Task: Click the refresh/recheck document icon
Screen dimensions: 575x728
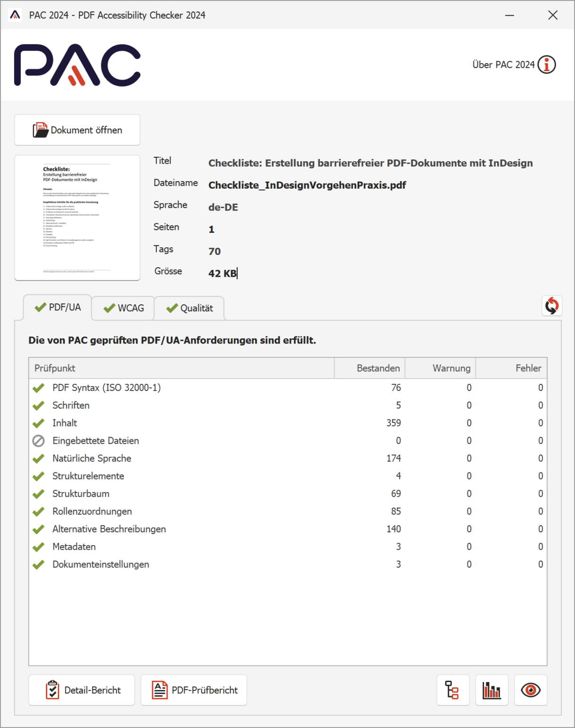Action: 552,306
